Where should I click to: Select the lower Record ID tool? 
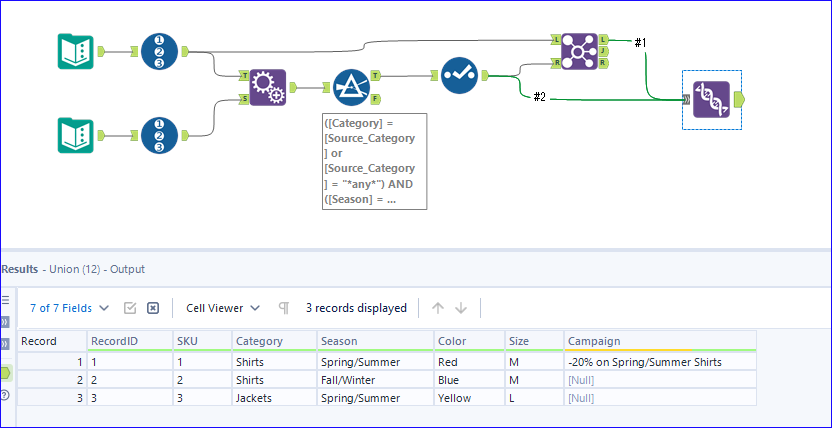(x=160, y=136)
